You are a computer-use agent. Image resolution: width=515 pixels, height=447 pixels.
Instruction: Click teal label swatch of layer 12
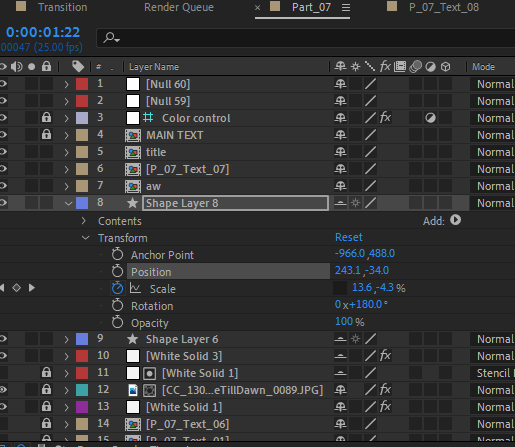coord(82,390)
